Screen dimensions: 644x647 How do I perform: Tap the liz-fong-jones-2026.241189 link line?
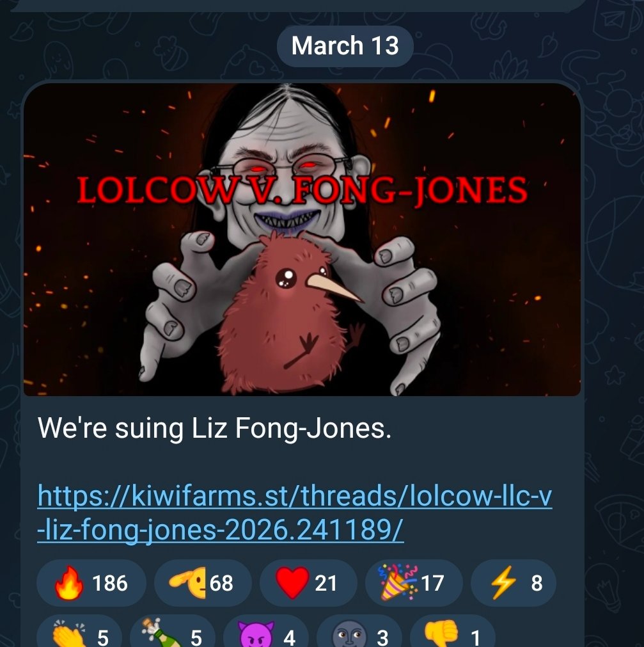(221, 530)
